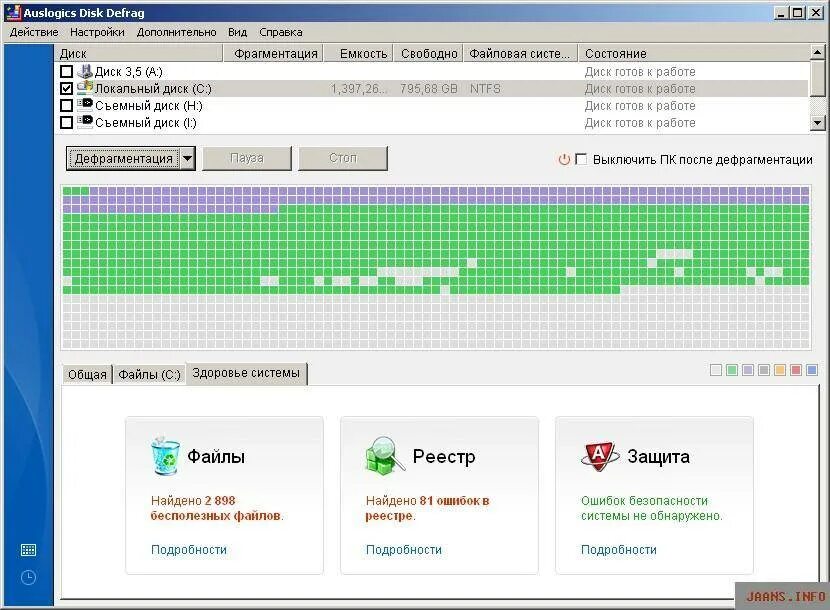The width and height of the screenshot is (830, 610).
Task: Open the Дополнительно menu
Action: [176, 32]
